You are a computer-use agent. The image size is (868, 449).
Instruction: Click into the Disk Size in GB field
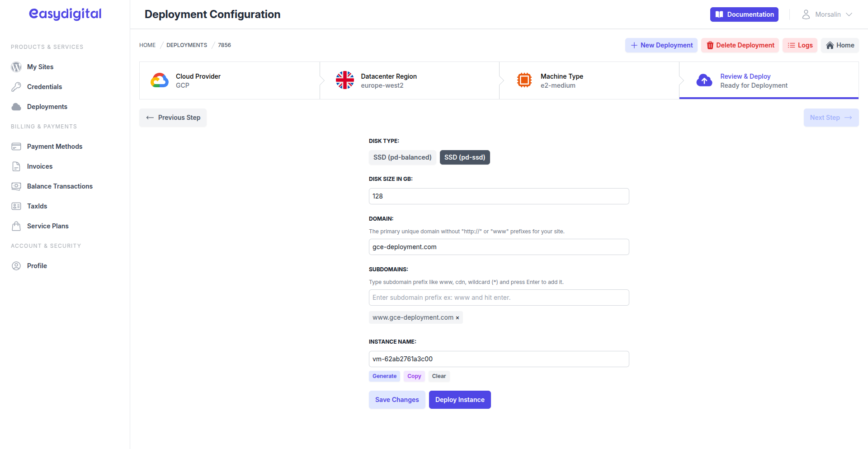tap(499, 196)
